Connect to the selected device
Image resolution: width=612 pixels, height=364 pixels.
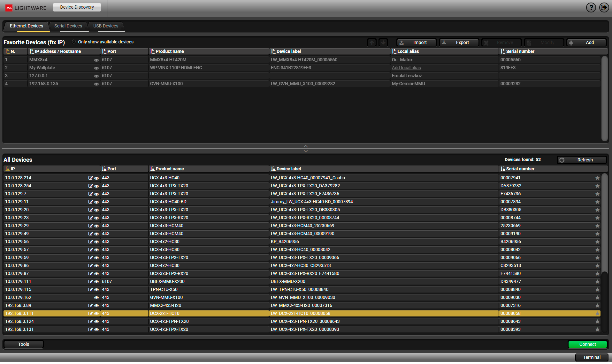pos(587,344)
